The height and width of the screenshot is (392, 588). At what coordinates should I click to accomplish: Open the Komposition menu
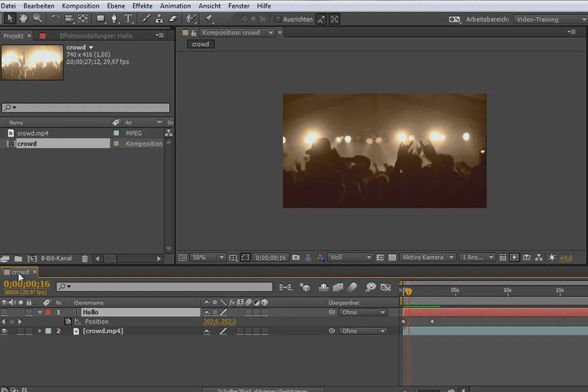tap(80, 6)
